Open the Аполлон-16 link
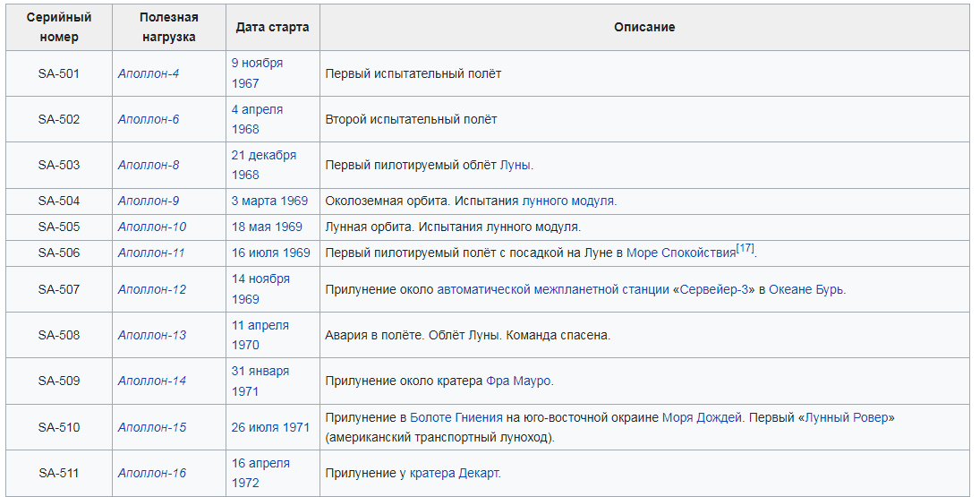Screen dimensions: 980x497 (x=152, y=473)
